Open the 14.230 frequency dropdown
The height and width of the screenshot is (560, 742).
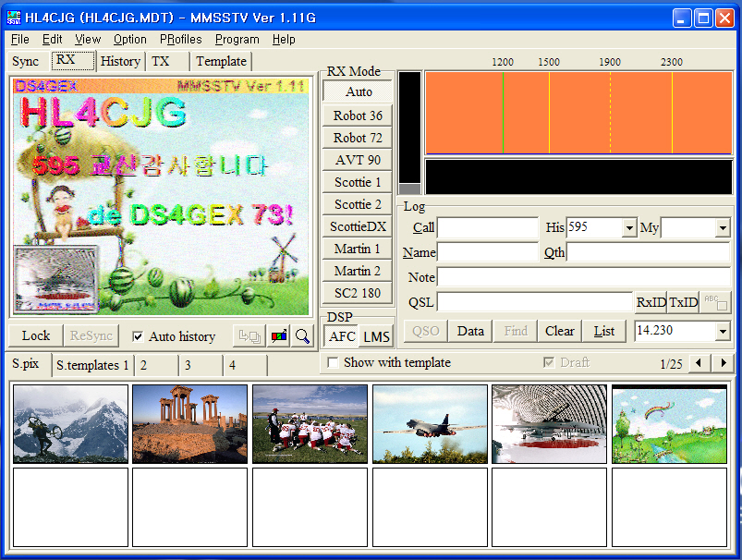(723, 331)
